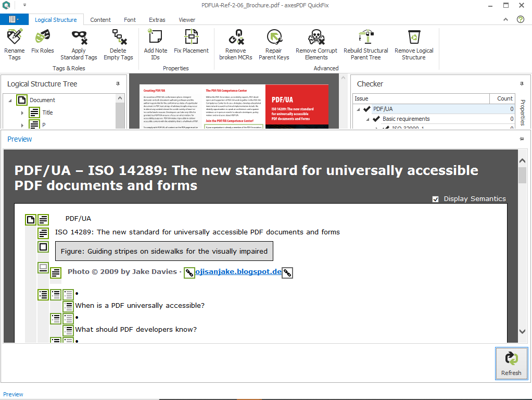This screenshot has width=532, height=400.
Task: Select the Basic requirements row in Checker
Action: (x=434, y=119)
